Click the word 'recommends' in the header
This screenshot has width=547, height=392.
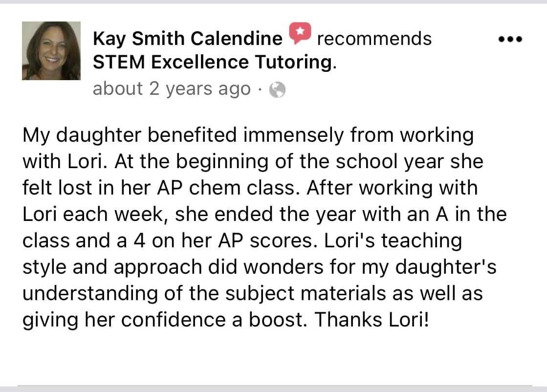pyautogui.click(x=374, y=38)
